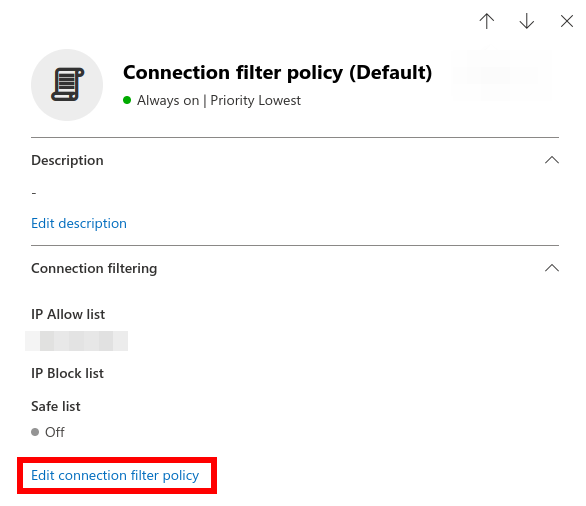Click the policy scroll document icon
The image size is (586, 506).
tap(67, 84)
